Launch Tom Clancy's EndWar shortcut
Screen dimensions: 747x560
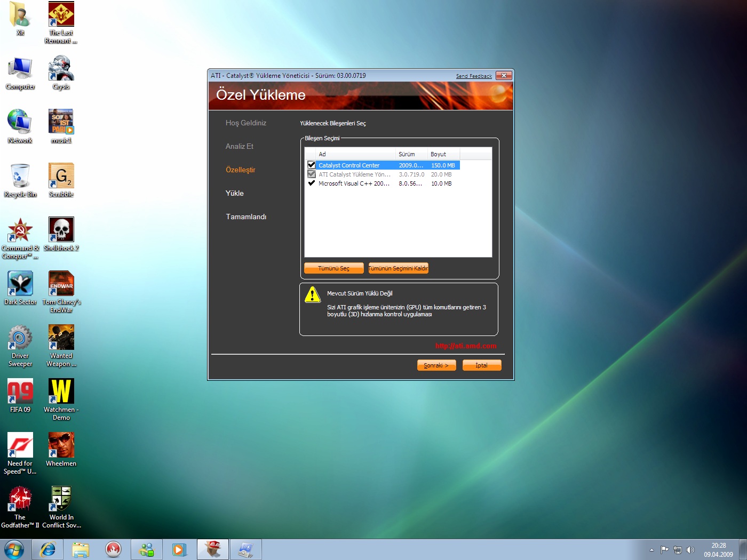click(x=61, y=292)
